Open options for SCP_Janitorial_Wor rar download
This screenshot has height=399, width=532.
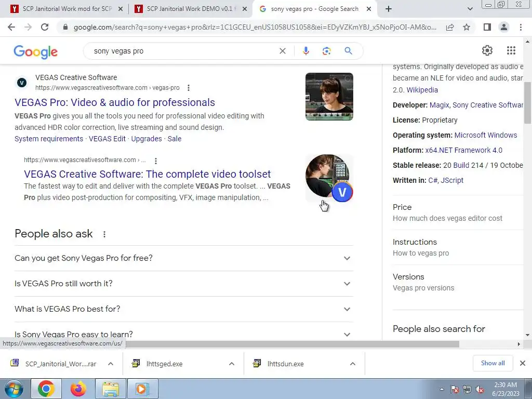pyautogui.click(x=111, y=364)
